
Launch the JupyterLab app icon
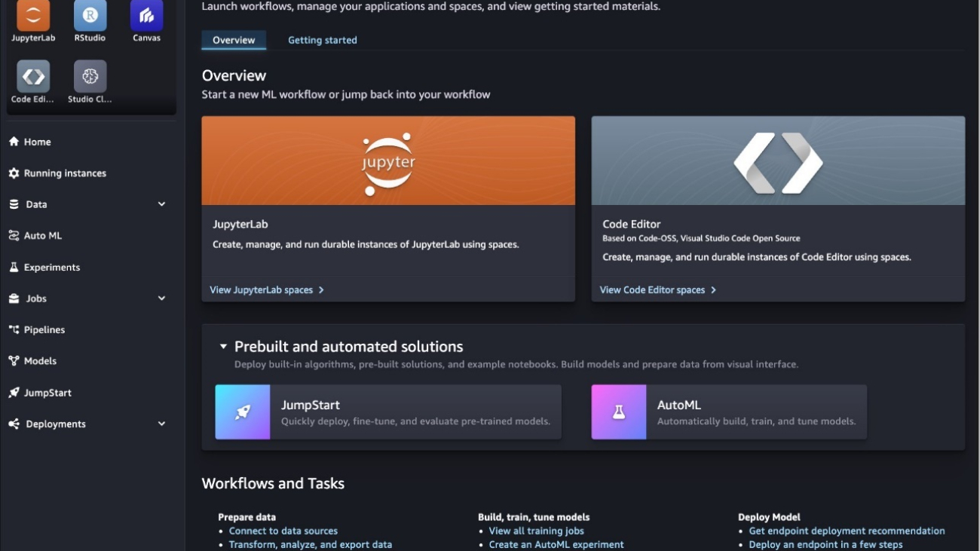pos(33,16)
